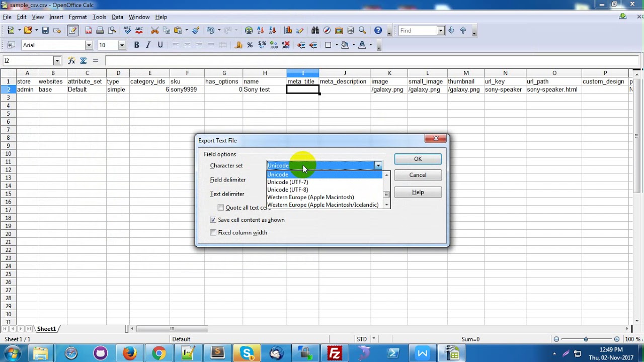Image resolution: width=644 pixels, height=362 pixels.
Task: Enable Quote all text cells checkbox
Action: [x=221, y=207]
